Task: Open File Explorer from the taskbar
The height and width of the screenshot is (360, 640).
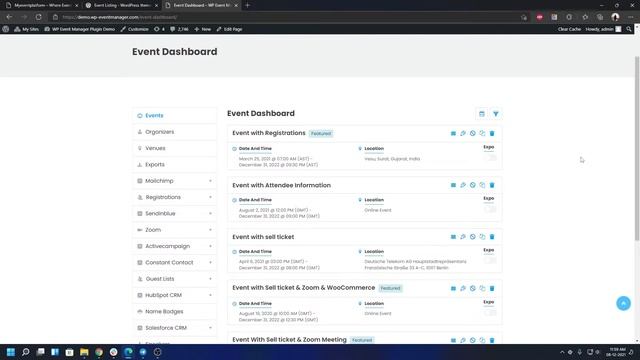Action: coord(84,352)
